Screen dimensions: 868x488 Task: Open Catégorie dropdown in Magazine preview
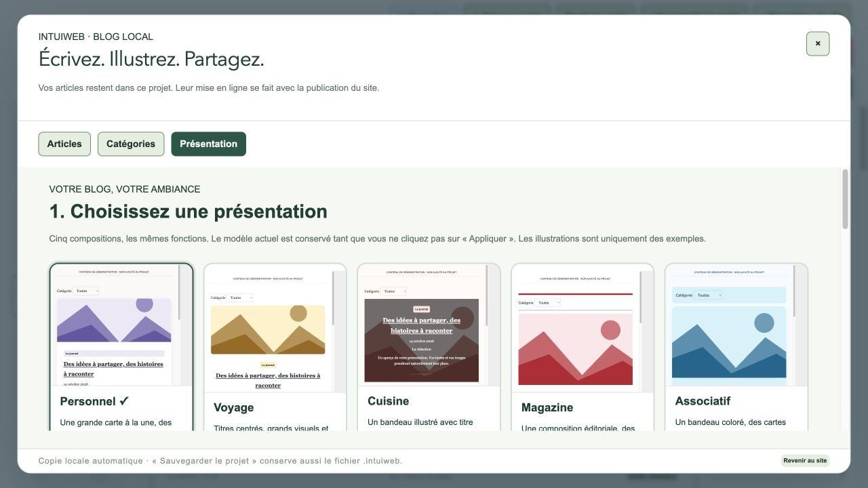coord(548,303)
